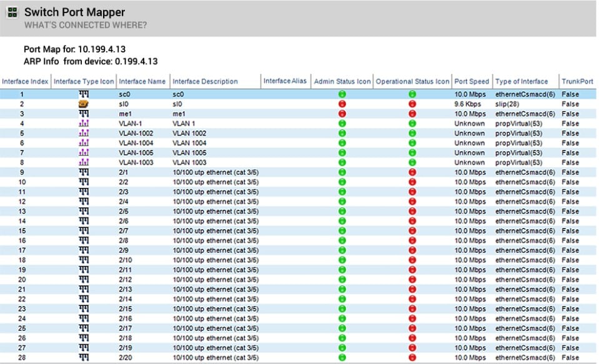Click green admin status icon for port 2/15
Image resolution: width=599 pixels, height=364 pixels.
pyautogui.click(x=342, y=308)
